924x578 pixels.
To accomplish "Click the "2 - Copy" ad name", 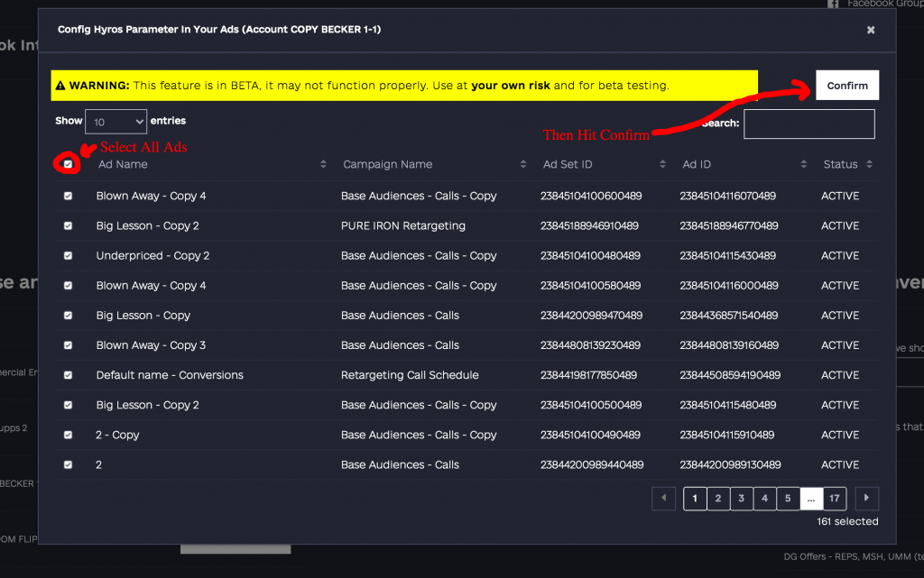I will point(117,435).
